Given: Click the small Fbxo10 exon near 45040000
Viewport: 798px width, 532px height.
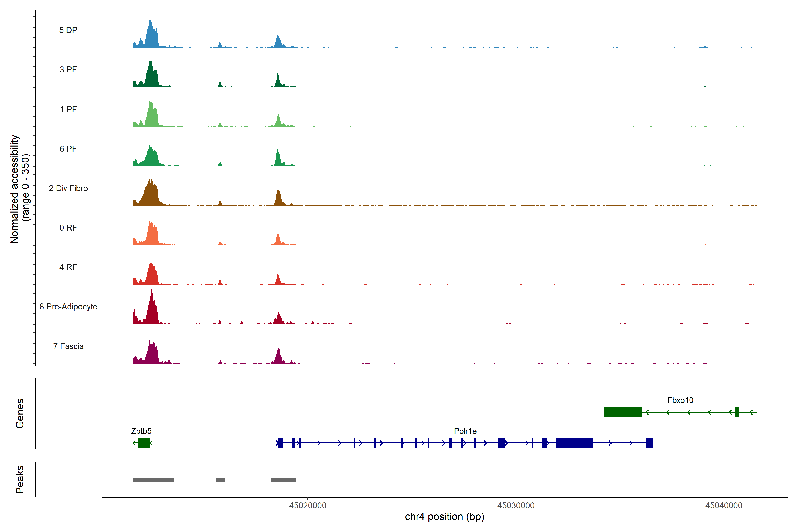Looking at the screenshot, I should click(737, 412).
